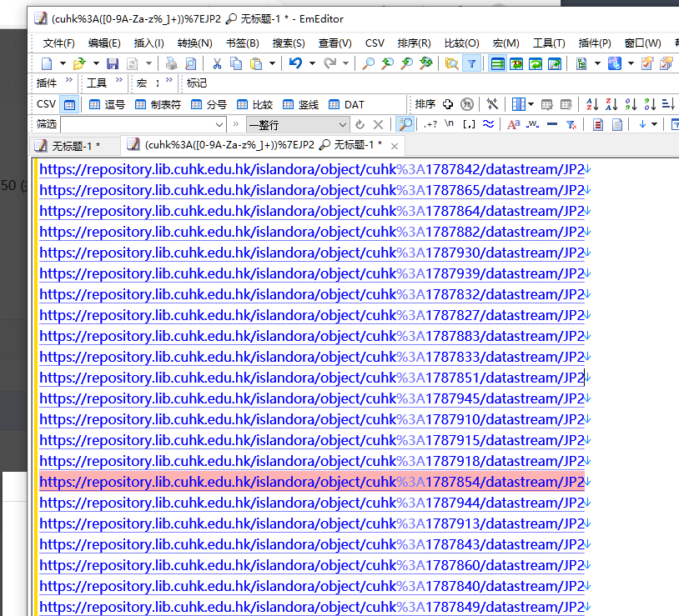Select 竖线 pipe-separated mode
The height and width of the screenshot is (616, 679).
pos(300,105)
